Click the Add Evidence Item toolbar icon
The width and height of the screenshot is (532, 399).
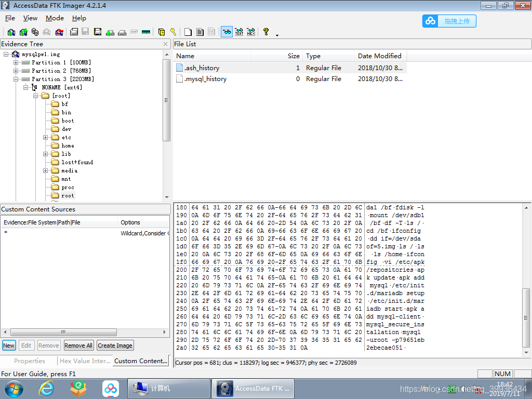(x=11, y=32)
